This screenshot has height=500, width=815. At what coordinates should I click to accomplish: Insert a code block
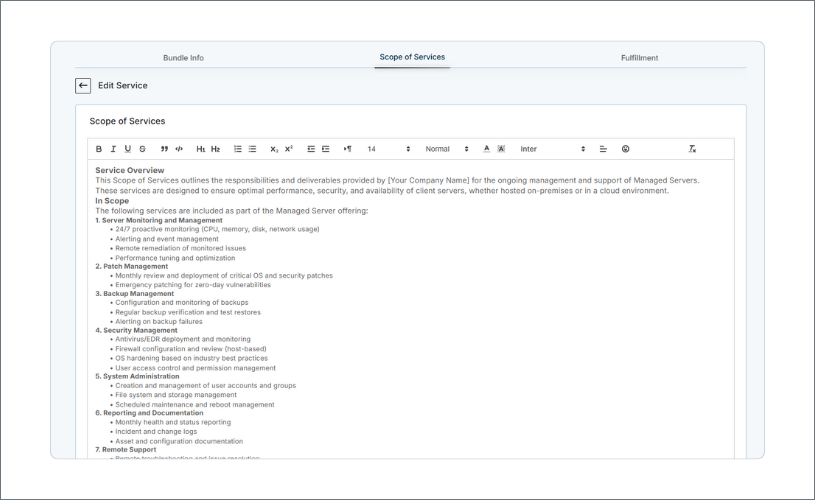pos(179,149)
